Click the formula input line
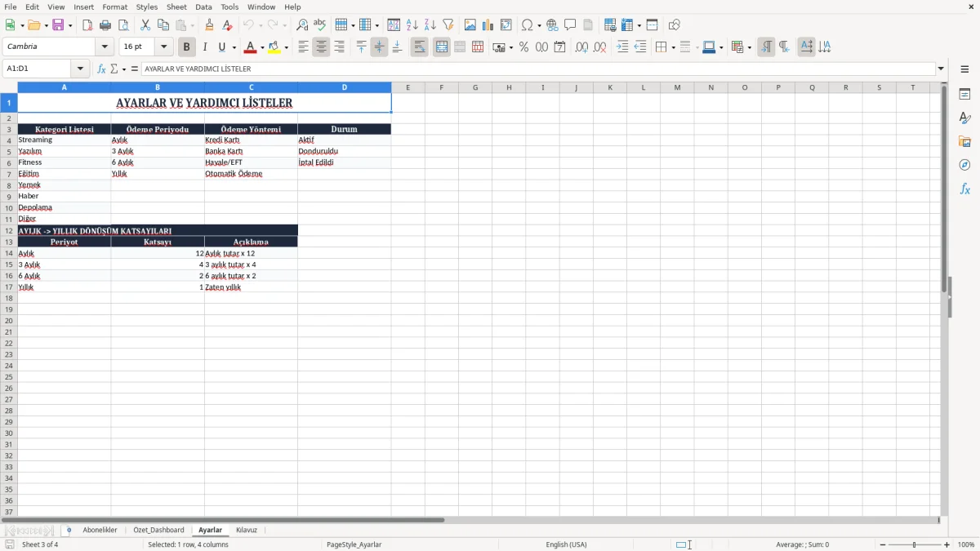 (x=538, y=69)
